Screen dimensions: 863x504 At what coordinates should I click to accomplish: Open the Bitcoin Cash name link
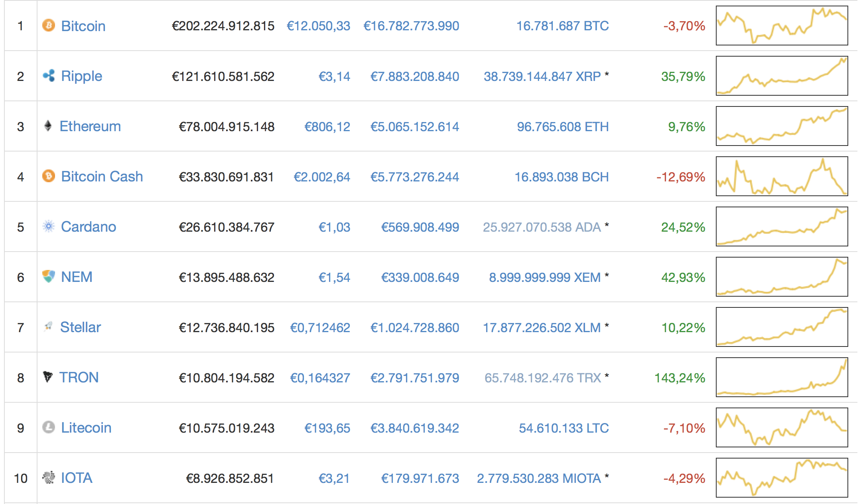tap(102, 177)
